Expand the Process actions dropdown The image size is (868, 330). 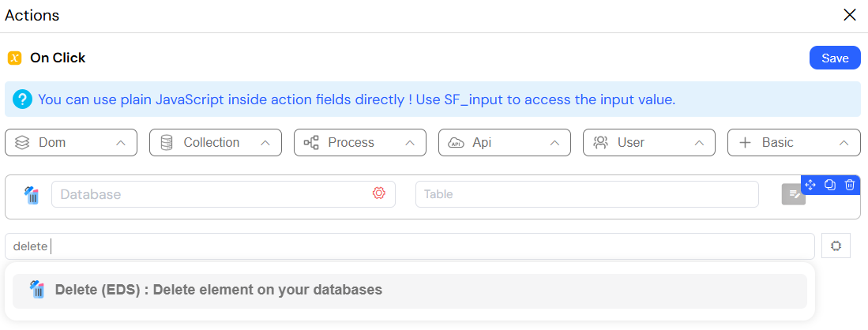(x=360, y=142)
